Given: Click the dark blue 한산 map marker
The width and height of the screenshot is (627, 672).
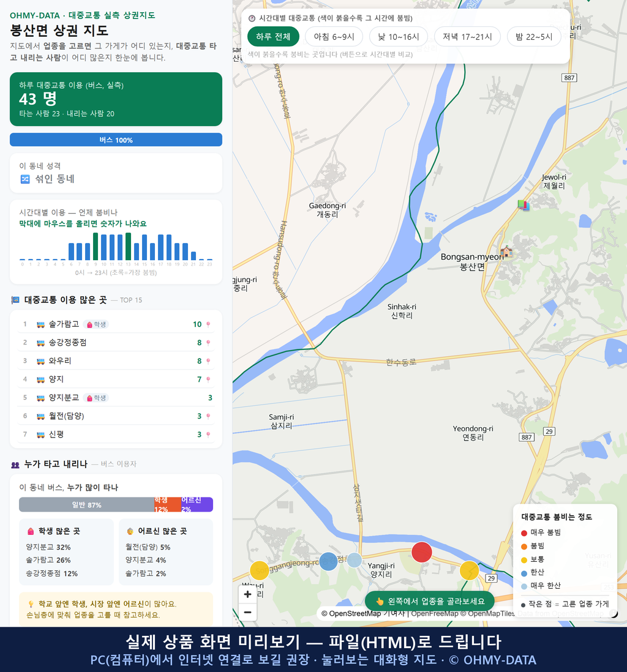Looking at the screenshot, I should pos(329,561).
